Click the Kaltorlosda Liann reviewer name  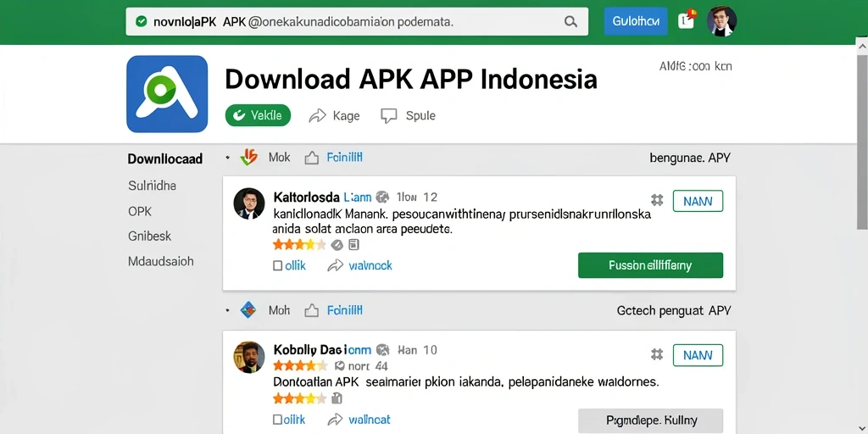(x=323, y=197)
